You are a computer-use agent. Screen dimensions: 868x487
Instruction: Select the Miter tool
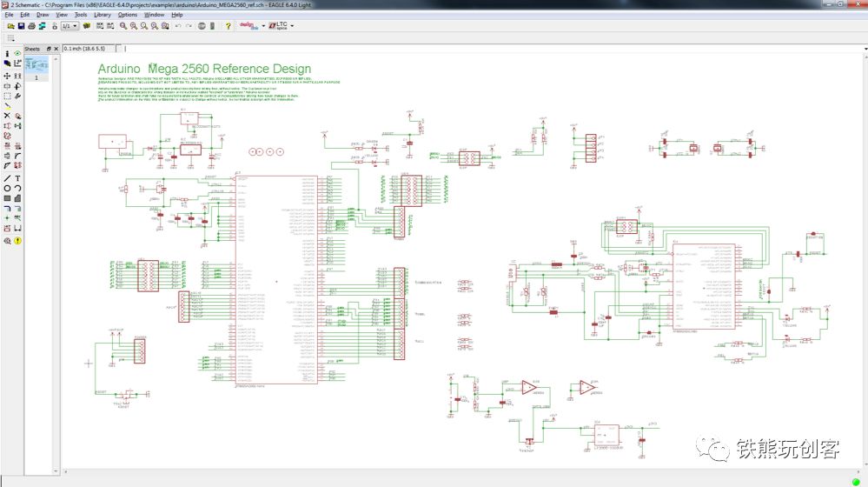pyautogui.click(x=17, y=156)
